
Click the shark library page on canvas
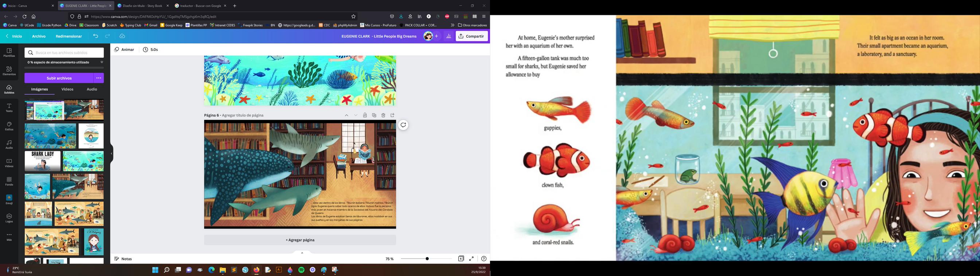300,174
